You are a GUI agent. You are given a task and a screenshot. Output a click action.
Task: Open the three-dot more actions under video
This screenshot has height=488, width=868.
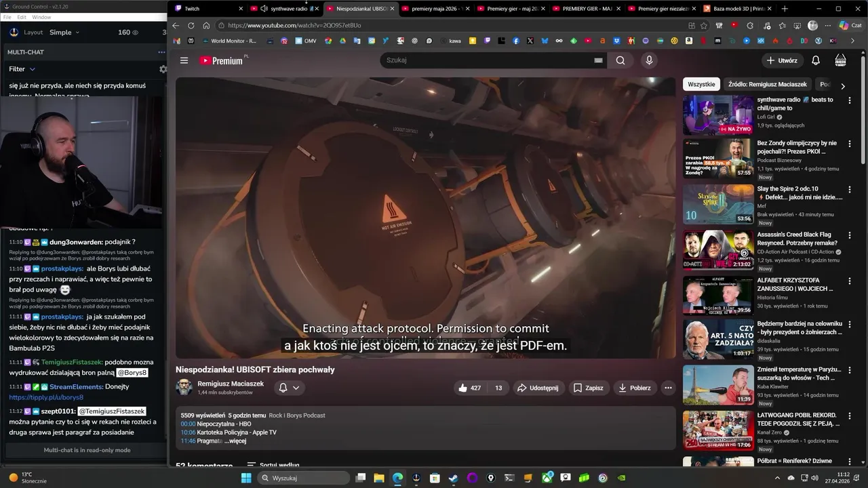coord(668,388)
